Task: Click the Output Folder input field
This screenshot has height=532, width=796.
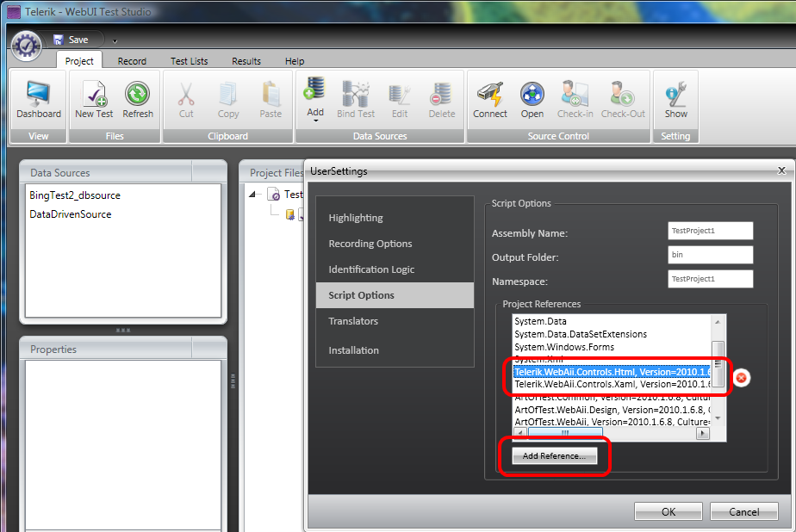Action: pos(710,255)
